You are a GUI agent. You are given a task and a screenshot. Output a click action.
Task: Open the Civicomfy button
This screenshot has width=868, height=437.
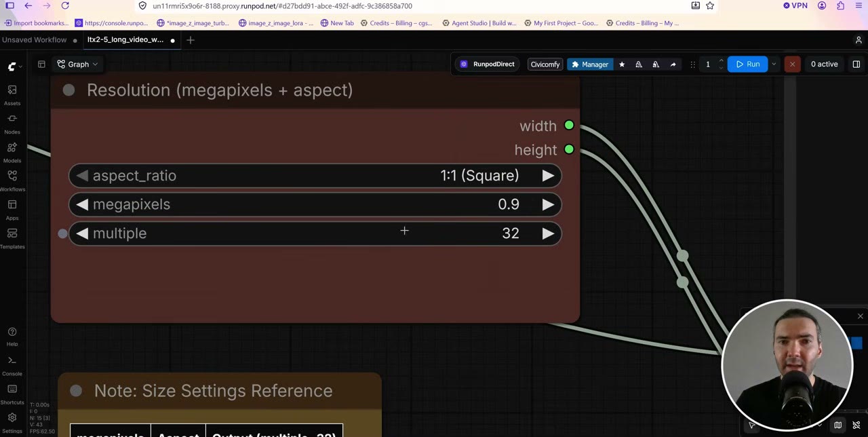pyautogui.click(x=545, y=64)
